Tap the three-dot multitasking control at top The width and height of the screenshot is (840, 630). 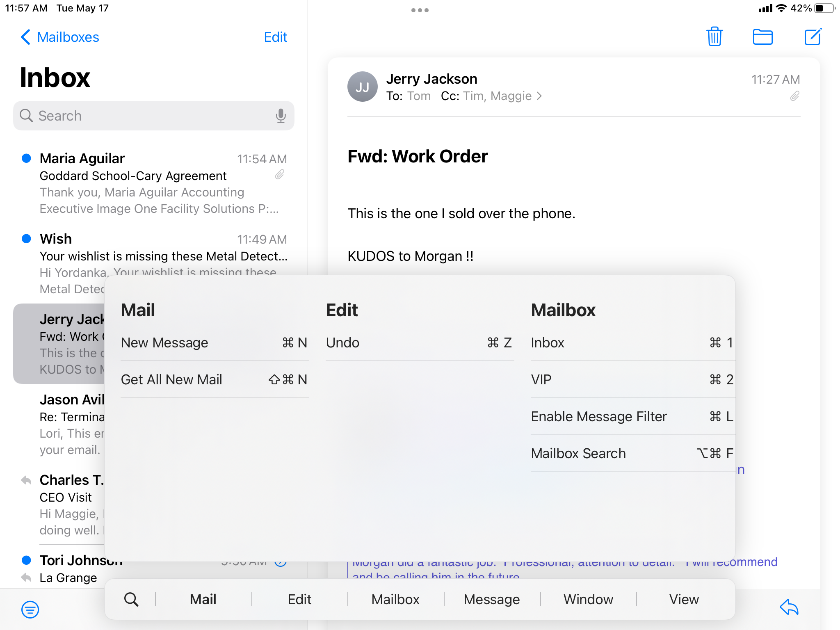(420, 10)
